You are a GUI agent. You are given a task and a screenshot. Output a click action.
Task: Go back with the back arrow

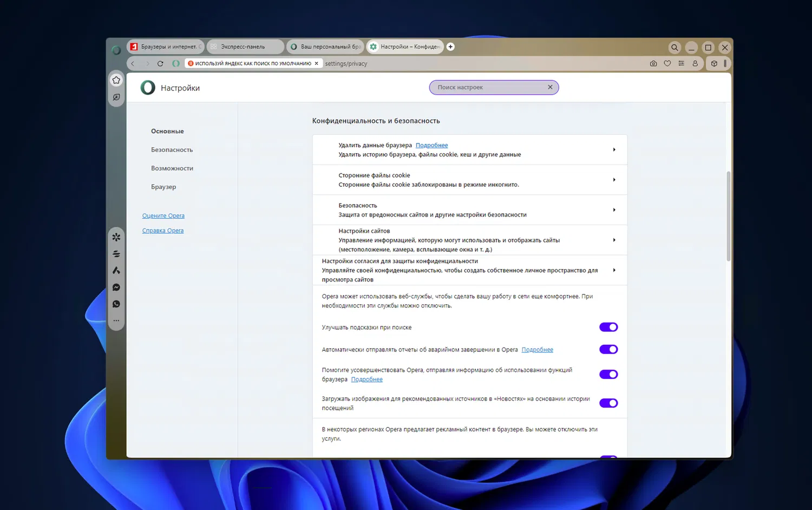tap(133, 64)
